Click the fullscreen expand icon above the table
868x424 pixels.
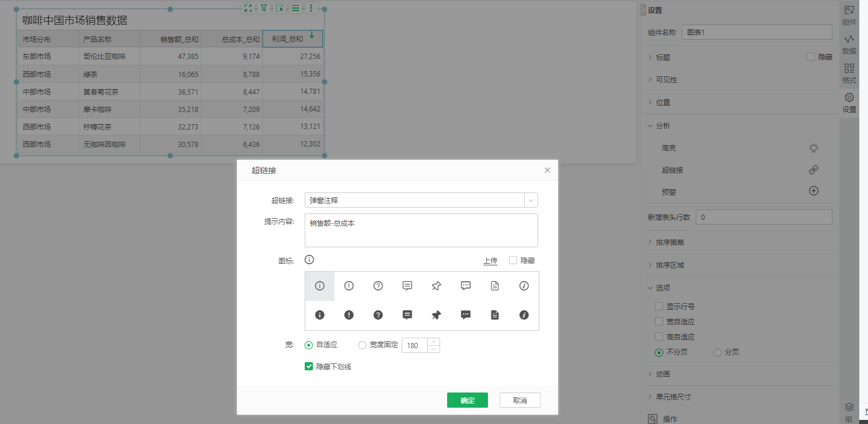(247, 8)
